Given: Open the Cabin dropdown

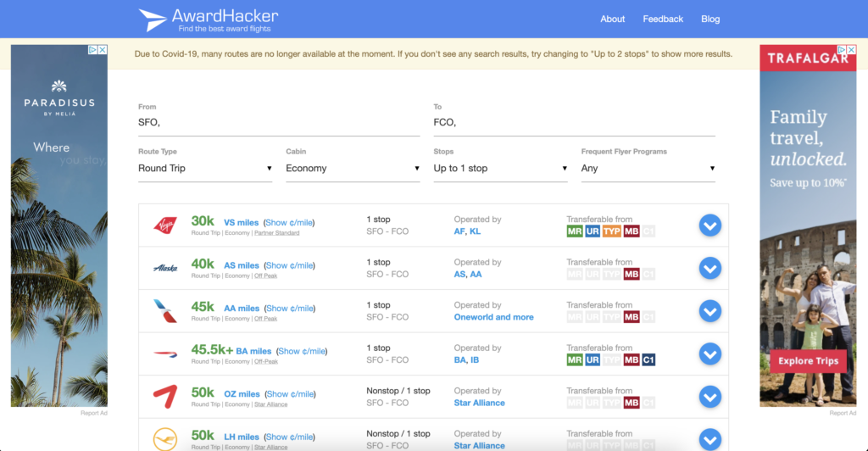Looking at the screenshot, I should tap(353, 168).
